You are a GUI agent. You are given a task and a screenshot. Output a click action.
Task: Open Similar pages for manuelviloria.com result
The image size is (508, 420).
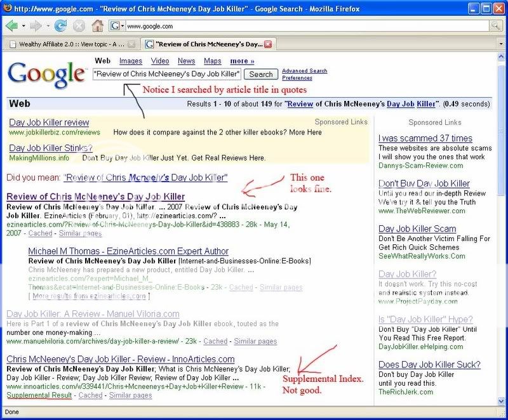256,341
